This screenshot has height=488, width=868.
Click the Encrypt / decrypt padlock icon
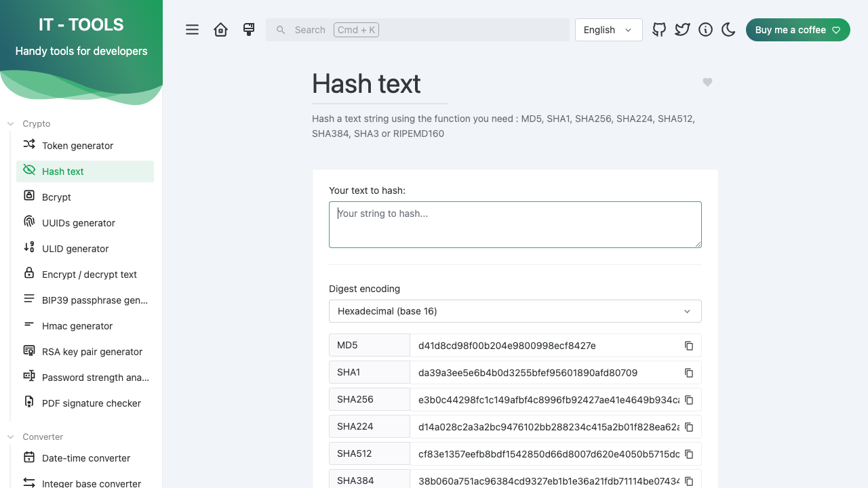(x=29, y=273)
